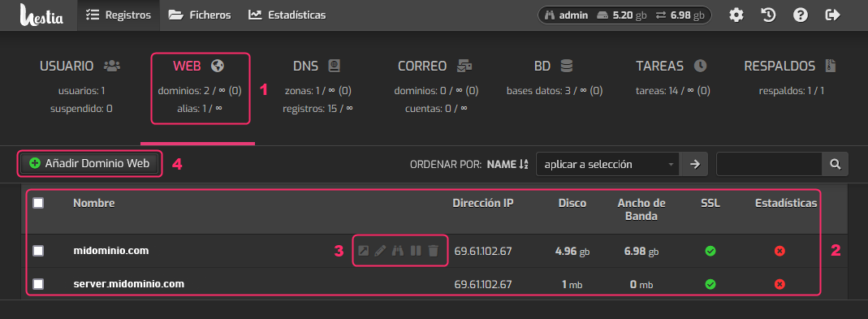The image size is (868, 319).
Task: Click the search magnifier button
Action: (x=835, y=164)
